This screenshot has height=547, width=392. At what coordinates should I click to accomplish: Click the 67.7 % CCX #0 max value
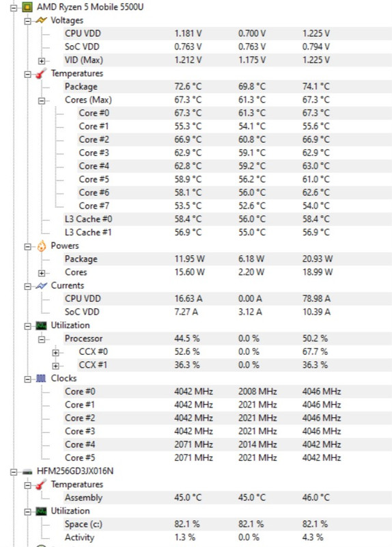click(315, 351)
